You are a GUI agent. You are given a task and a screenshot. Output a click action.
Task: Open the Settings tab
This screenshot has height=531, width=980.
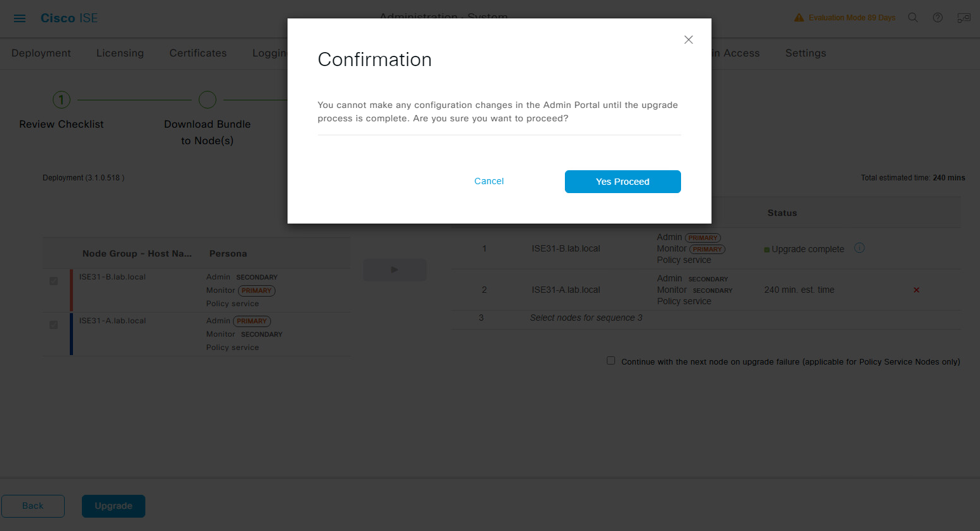click(805, 53)
